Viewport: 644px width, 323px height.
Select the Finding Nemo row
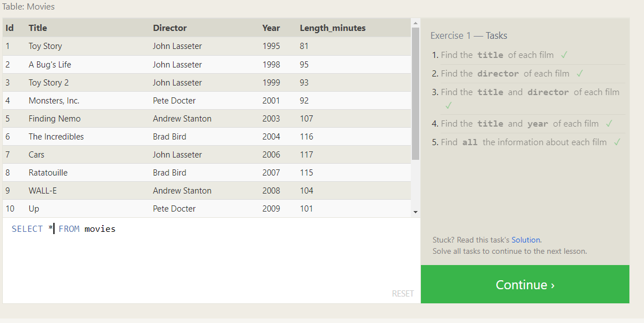click(55, 119)
